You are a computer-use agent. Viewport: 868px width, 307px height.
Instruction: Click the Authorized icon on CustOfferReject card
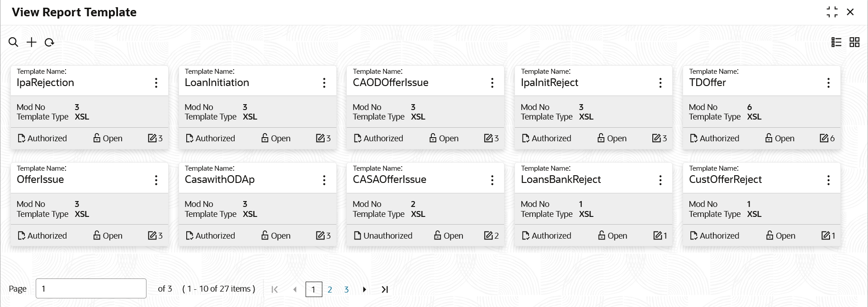tap(693, 235)
